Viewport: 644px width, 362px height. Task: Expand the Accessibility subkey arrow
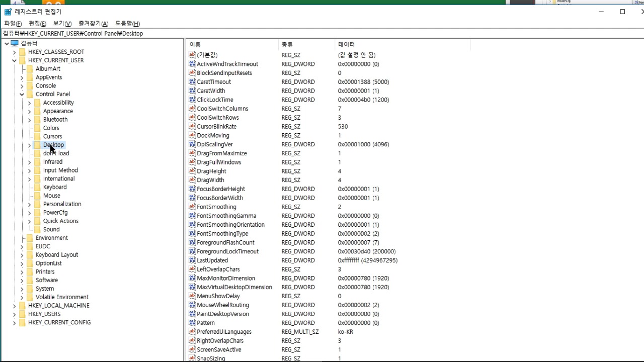(29, 103)
